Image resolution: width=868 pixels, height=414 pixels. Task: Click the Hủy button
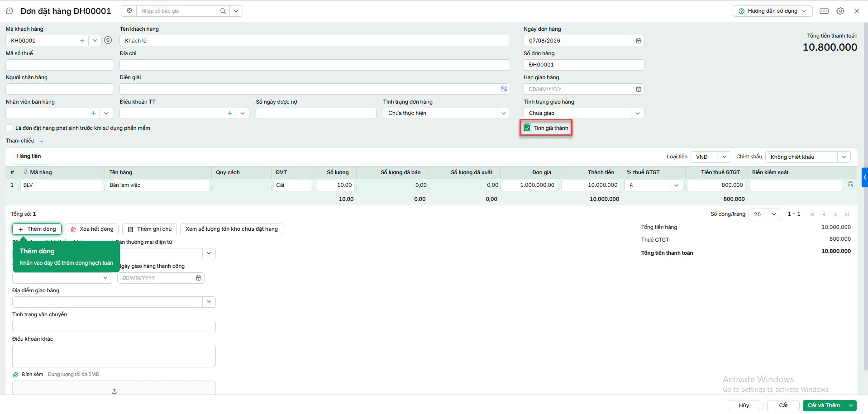point(744,405)
